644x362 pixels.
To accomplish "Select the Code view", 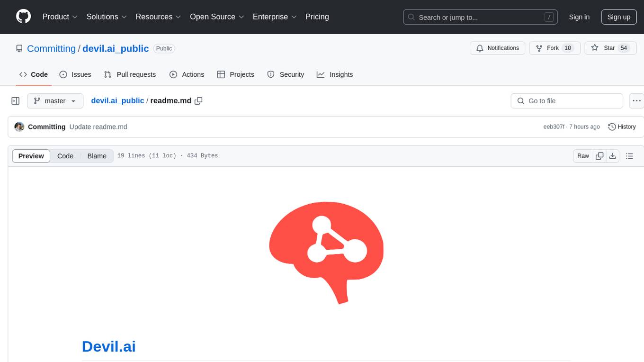I will (x=65, y=156).
